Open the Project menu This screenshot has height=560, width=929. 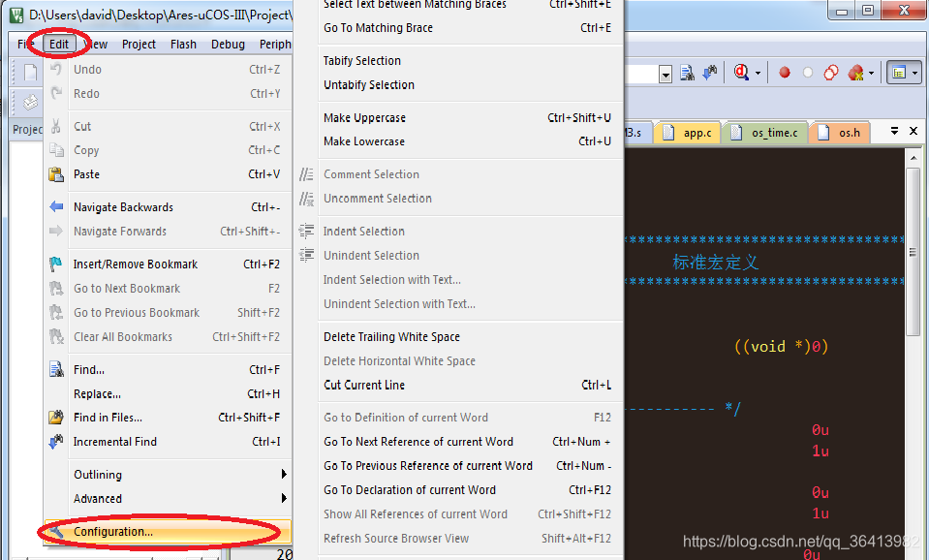click(139, 45)
